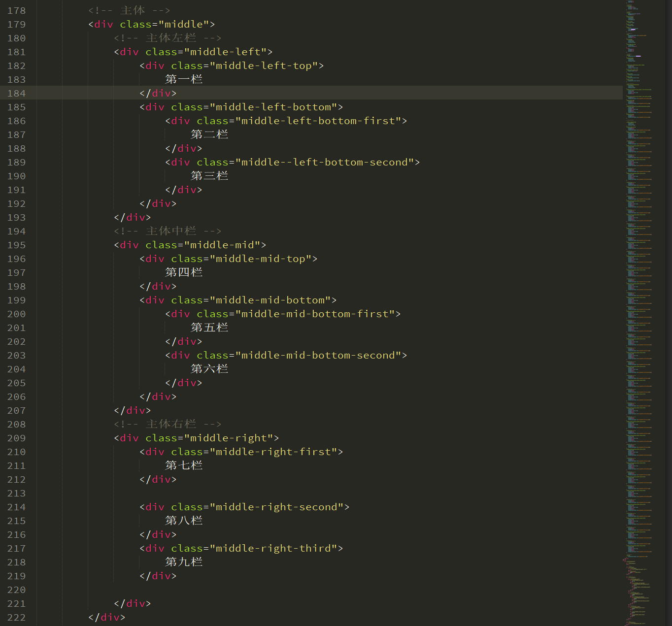Click line number 200 in the gutter

point(16,314)
